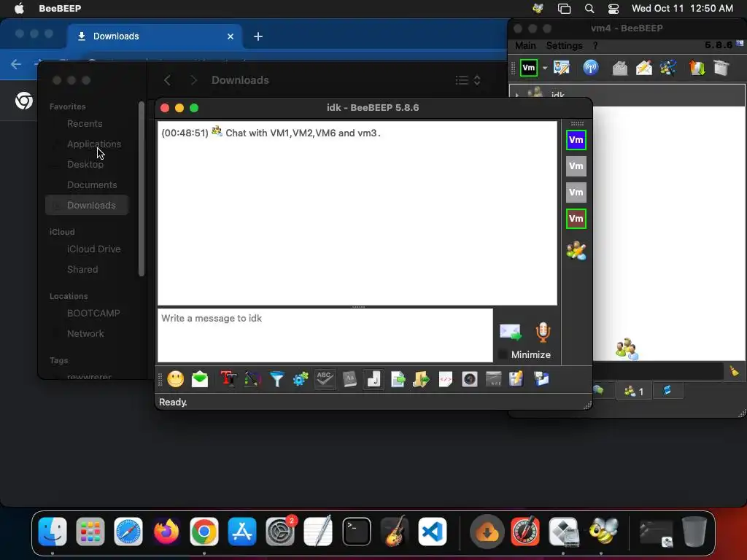747x560 pixels.
Task: Click users group icon at bottom of vm4 list
Action: pos(626,349)
